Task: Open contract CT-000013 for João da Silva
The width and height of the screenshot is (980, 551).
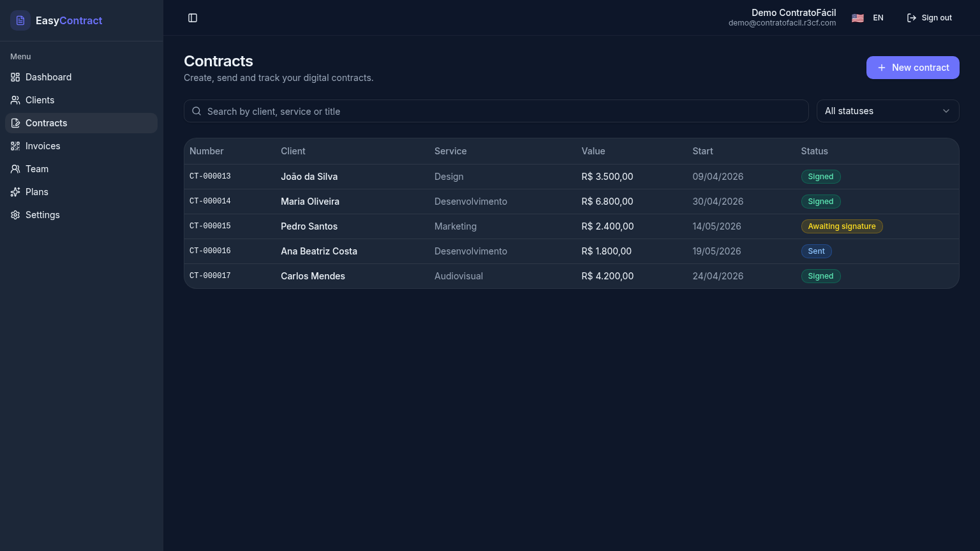Action: (572, 177)
